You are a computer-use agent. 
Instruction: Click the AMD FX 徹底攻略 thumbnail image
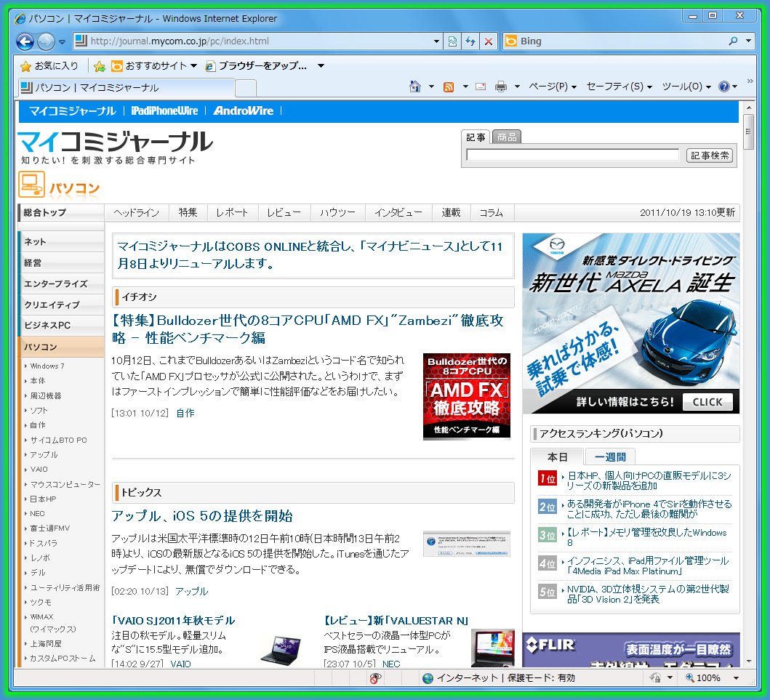467,395
